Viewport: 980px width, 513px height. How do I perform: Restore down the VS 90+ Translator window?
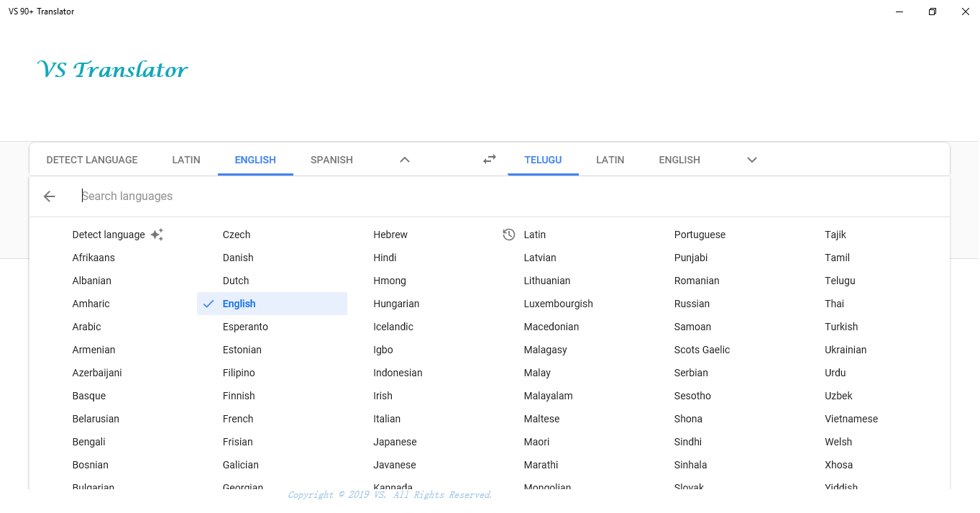click(x=933, y=12)
